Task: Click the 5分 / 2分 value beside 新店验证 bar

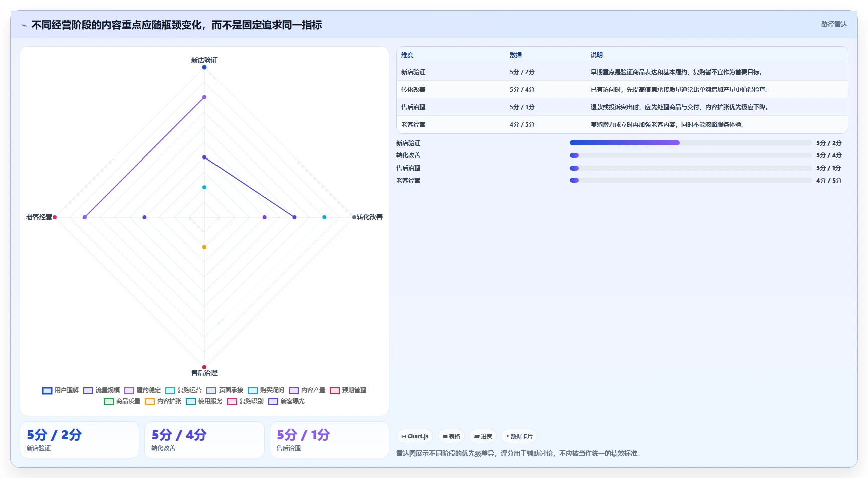Action: [x=829, y=143]
